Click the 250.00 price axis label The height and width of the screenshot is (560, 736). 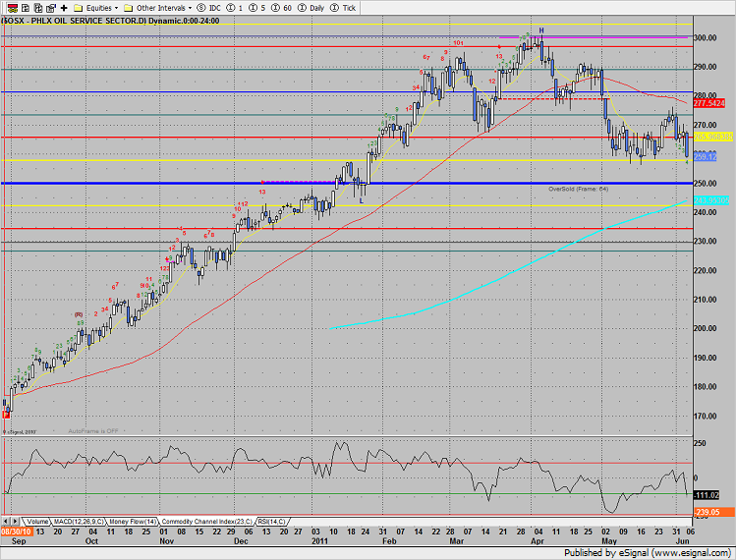705,183
